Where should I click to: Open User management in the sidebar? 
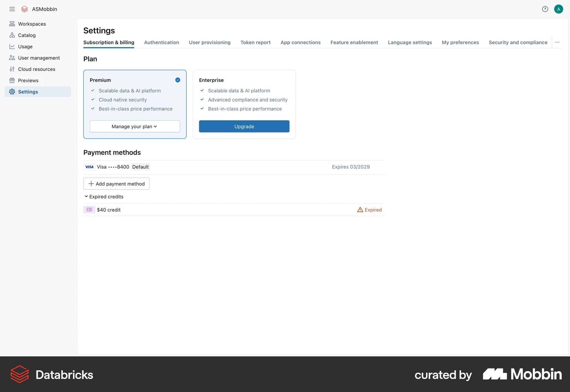pos(39,58)
